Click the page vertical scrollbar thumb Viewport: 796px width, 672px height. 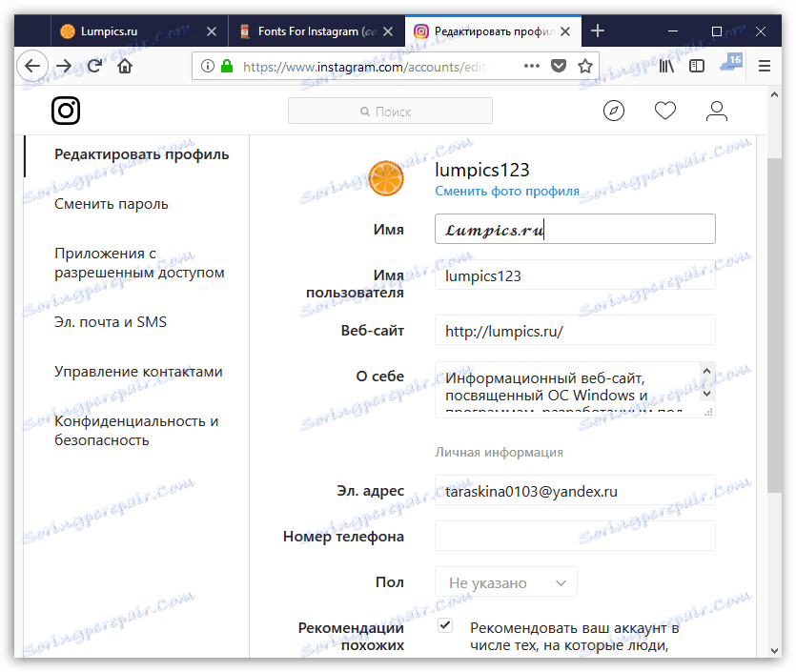[x=774, y=325]
